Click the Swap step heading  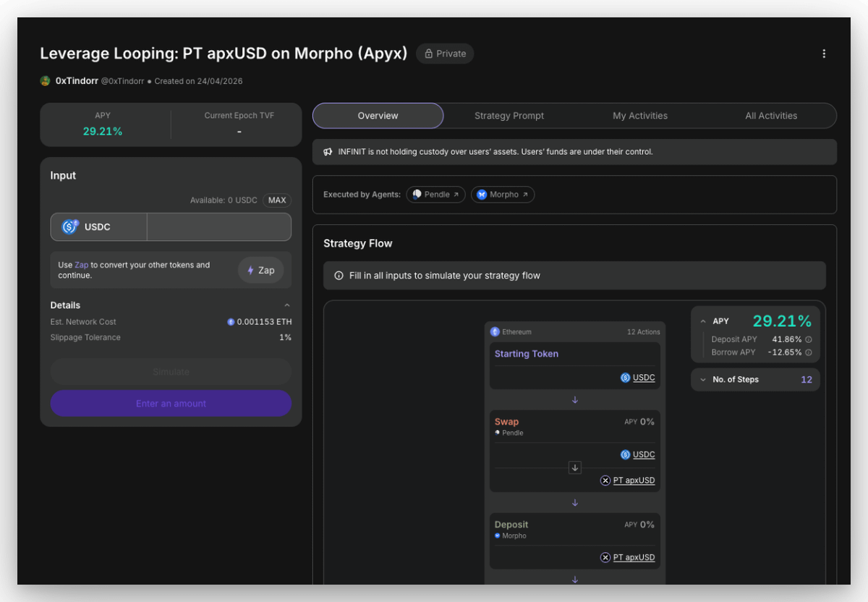[506, 422]
